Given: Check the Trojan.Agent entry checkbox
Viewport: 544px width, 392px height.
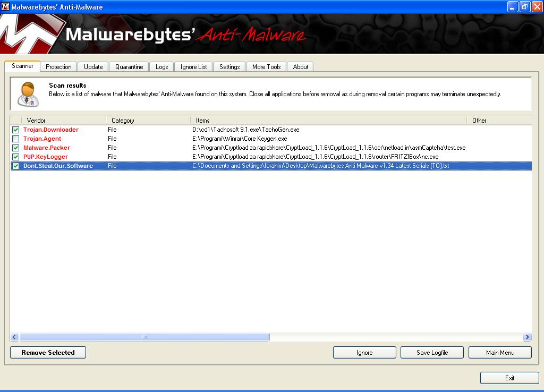Looking at the screenshot, I should (x=16, y=139).
